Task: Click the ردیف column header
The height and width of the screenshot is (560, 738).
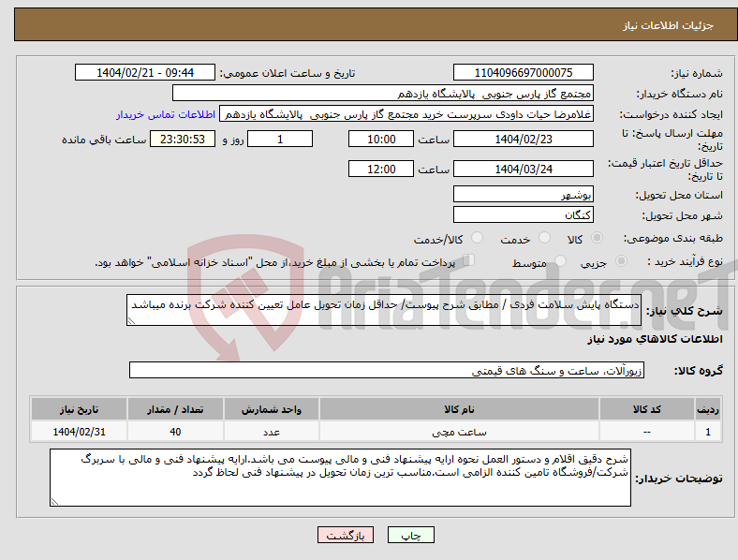Action: coord(708,409)
